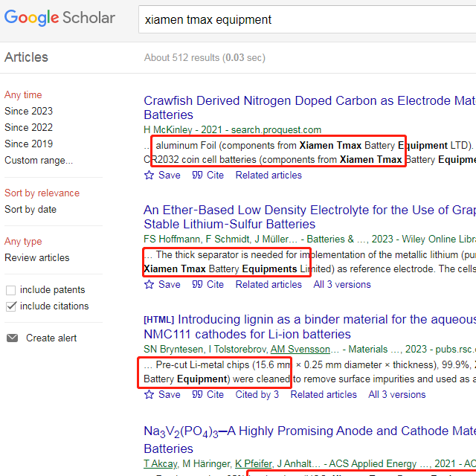The height and width of the screenshot is (476, 476).
Task: Open the Create alert link
Action: [x=51, y=338]
